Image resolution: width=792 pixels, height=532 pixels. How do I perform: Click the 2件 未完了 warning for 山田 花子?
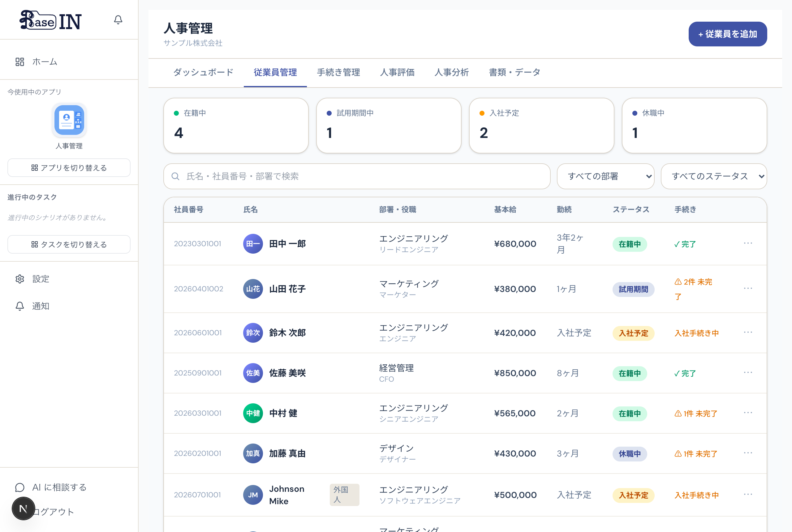[x=693, y=289]
